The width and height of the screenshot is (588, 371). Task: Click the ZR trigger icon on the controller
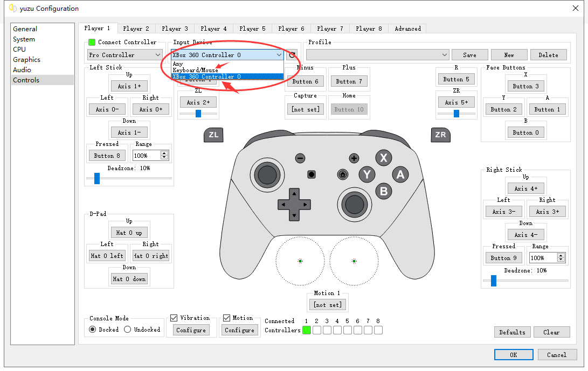(x=440, y=135)
